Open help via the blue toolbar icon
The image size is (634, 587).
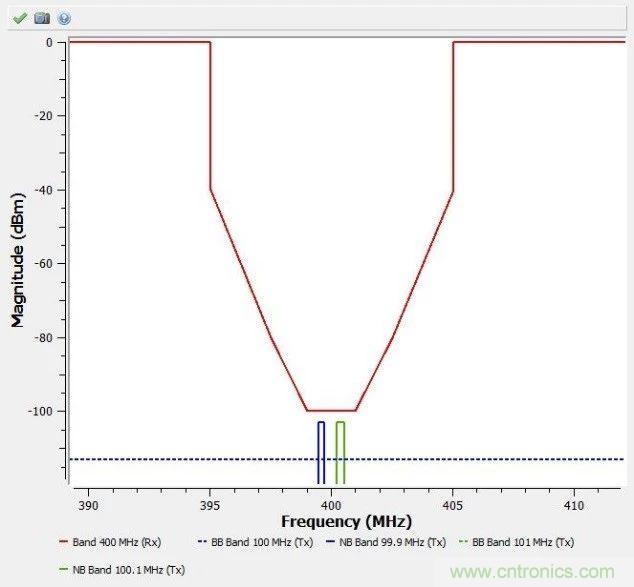tap(64, 18)
